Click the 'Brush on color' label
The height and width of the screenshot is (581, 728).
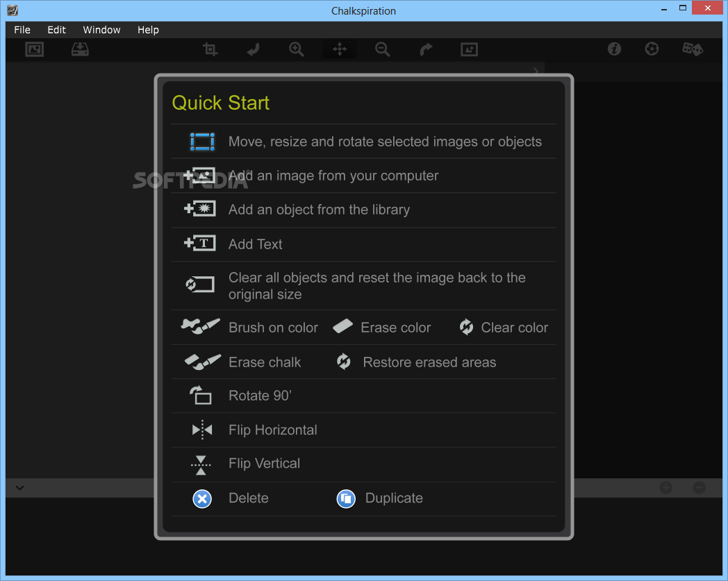point(274,328)
